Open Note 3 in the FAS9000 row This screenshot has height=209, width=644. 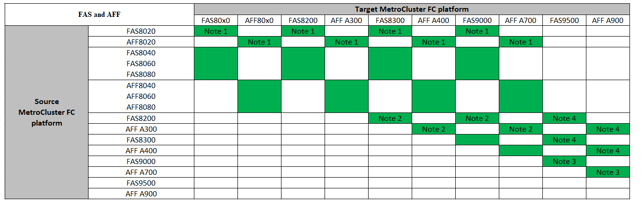pyautogui.click(x=564, y=162)
